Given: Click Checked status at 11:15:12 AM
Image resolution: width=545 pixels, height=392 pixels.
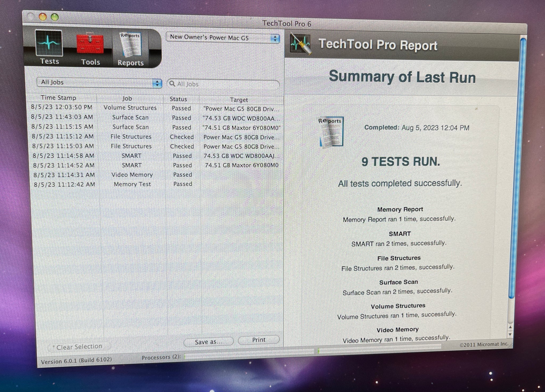Looking at the screenshot, I should pos(182,137).
